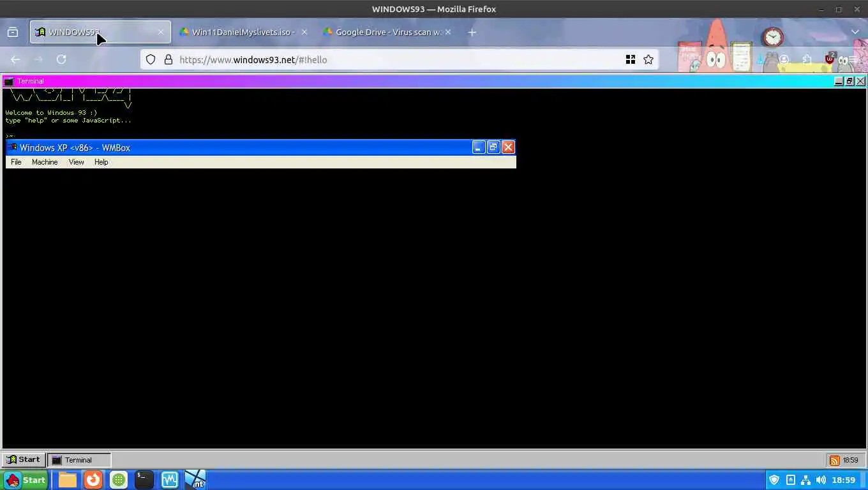Image resolution: width=868 pixels, height=490 pixels.
Task: Click the Terminal welcome text line
Action: click(x=51, y=112)
